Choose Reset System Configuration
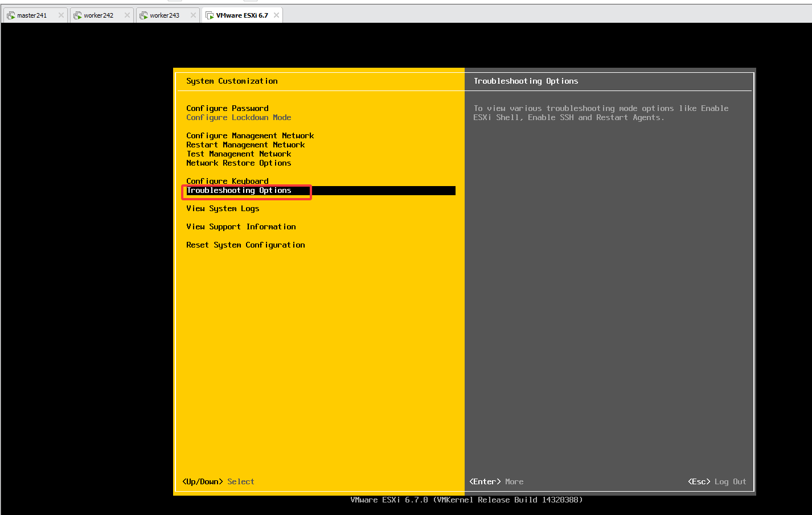The width and height of the screenshot is (812, 515). pos(245,245)
